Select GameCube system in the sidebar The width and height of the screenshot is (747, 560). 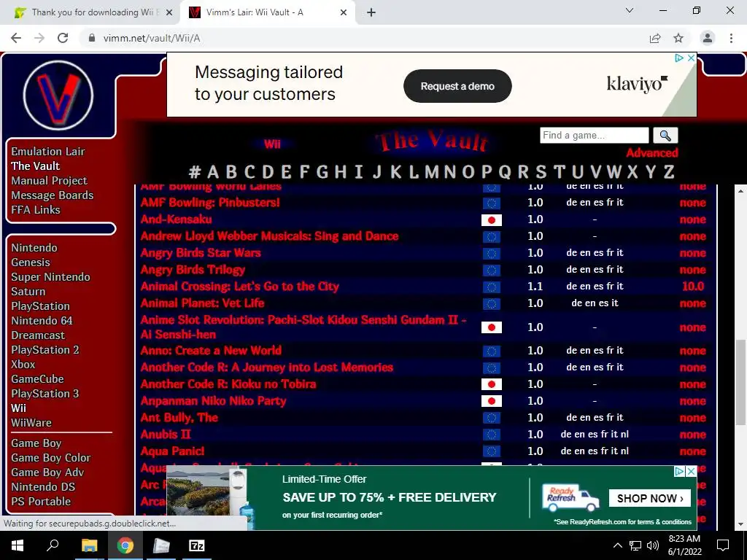pos(38,379)
